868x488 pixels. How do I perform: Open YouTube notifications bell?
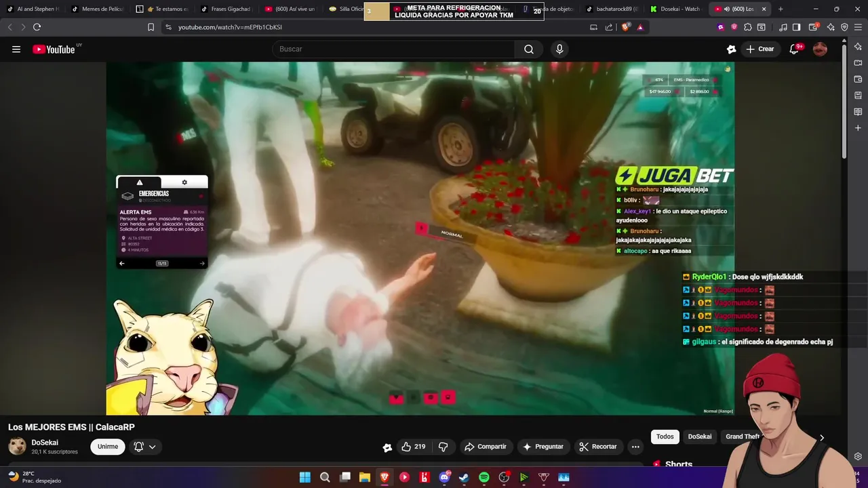point(794,49)
